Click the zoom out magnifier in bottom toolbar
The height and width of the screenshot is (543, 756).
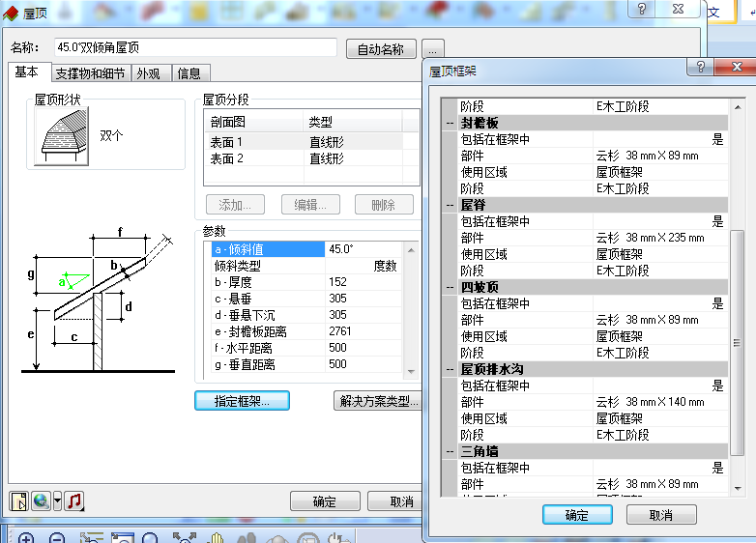point(57,537)
